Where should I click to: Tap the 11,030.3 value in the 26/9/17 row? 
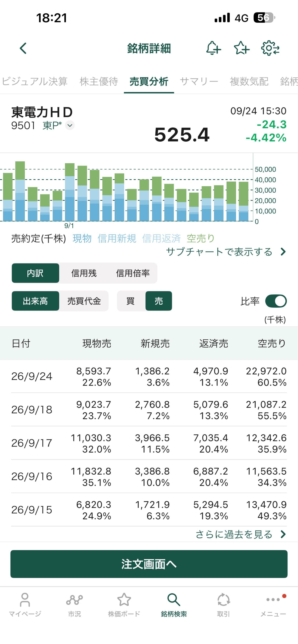91,438
